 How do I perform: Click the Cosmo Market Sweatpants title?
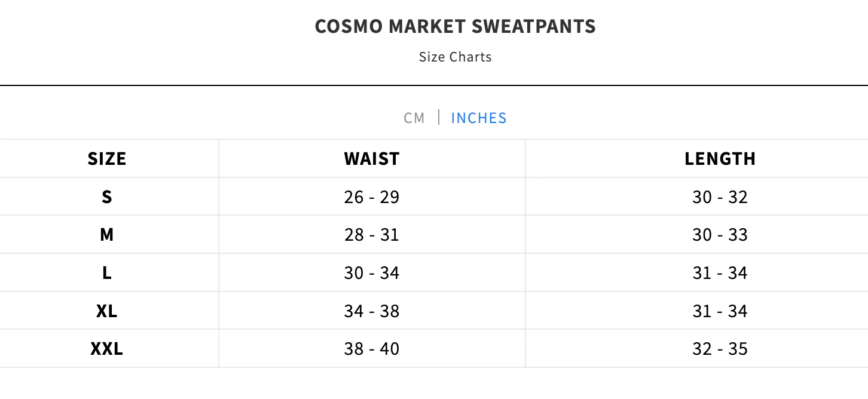coord(456,26)
